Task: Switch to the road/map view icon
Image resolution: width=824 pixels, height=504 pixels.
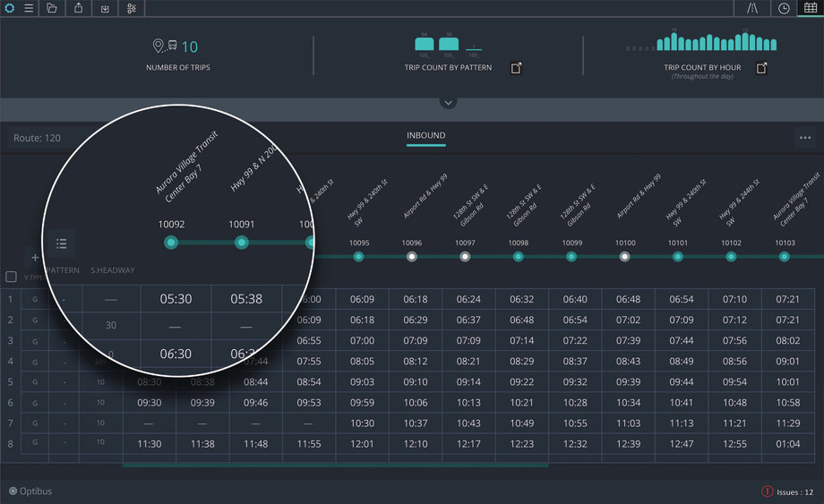Action: (752, 8)
